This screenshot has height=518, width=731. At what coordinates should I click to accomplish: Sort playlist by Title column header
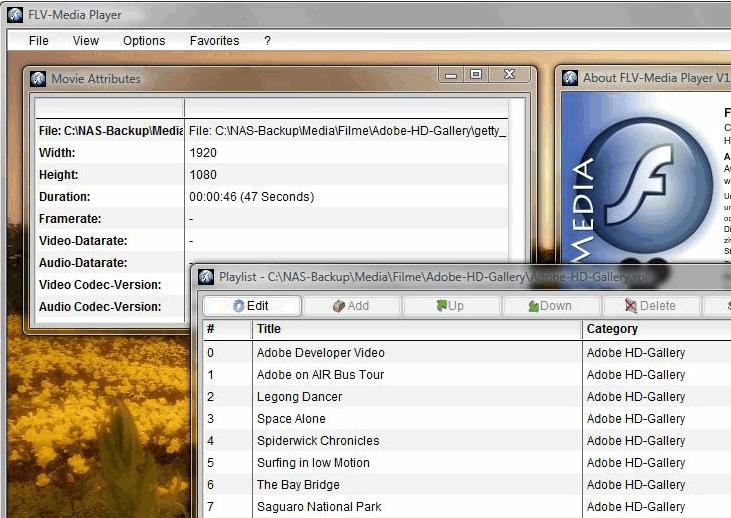pyautogui.click(x=417, y=329)
